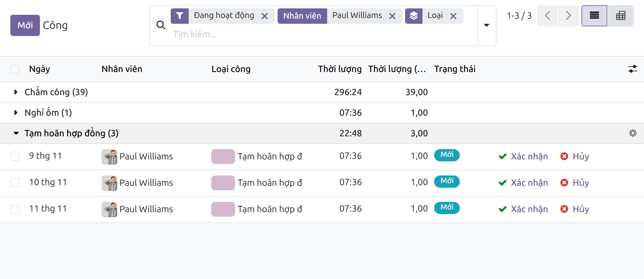Image resolution: width=644 pixels, height=279 pixels.
Task: Switch to the list view icon
Action: tap(594, 16)
